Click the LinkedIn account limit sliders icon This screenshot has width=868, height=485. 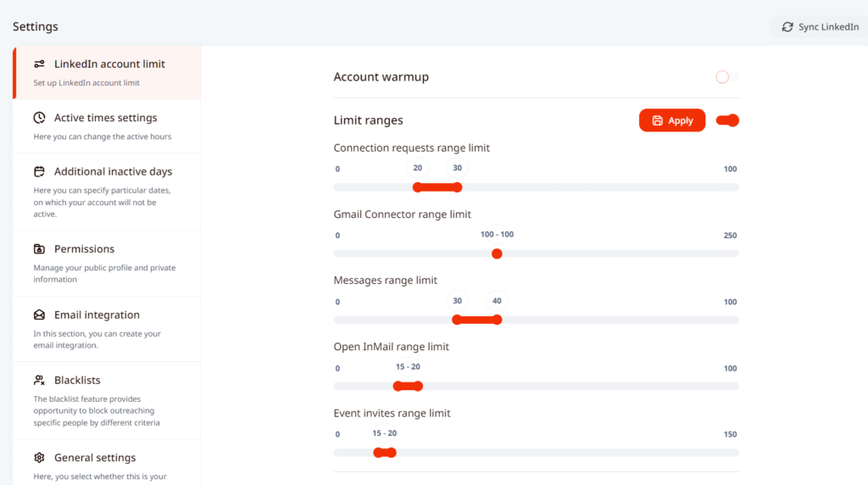pos(39,64)
